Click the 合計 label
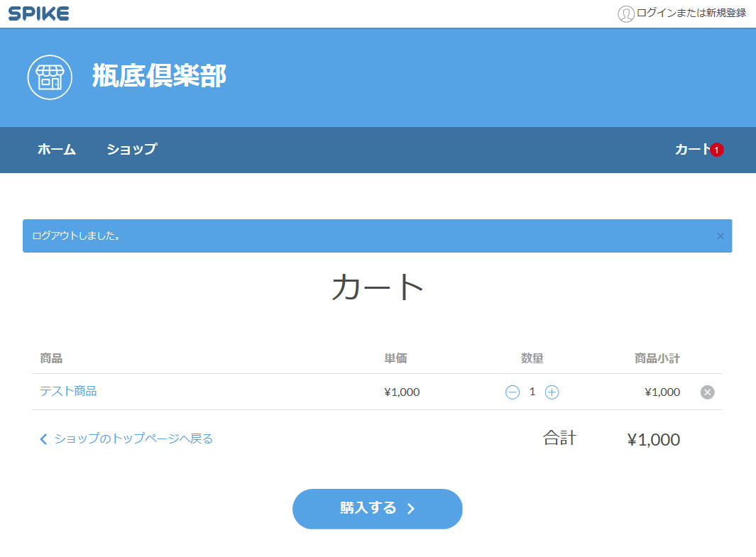 tap(560, 438)
